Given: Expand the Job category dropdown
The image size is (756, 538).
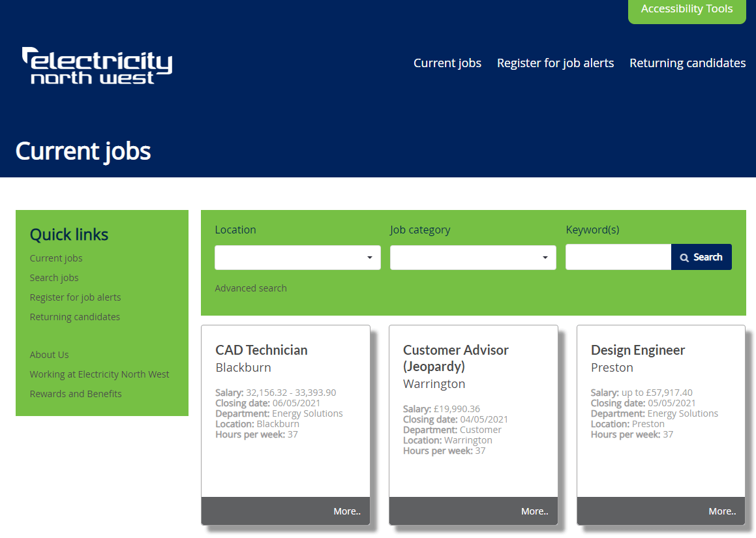Looking at the screenshot, I should pyautogui.click(x=473, y=258).
